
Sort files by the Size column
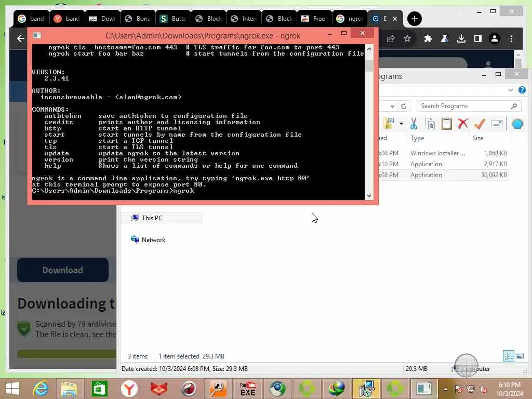tap(478, 138)
